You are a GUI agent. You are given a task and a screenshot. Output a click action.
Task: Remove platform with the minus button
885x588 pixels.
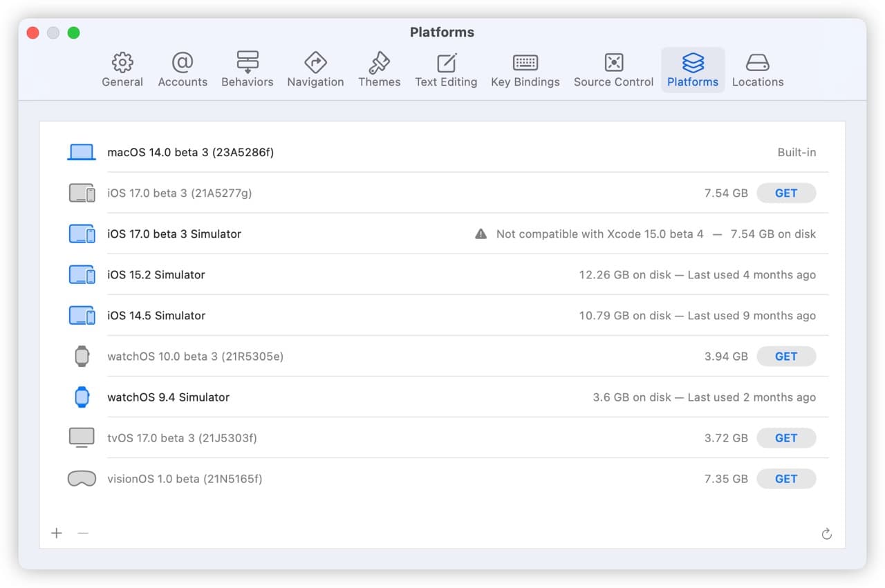pos(83,533)
